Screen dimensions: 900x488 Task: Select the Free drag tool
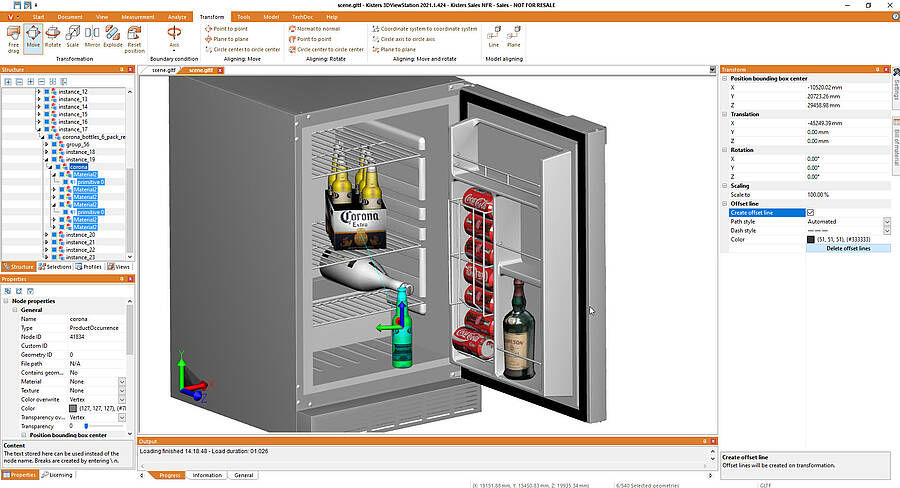[x=13, y=39]
